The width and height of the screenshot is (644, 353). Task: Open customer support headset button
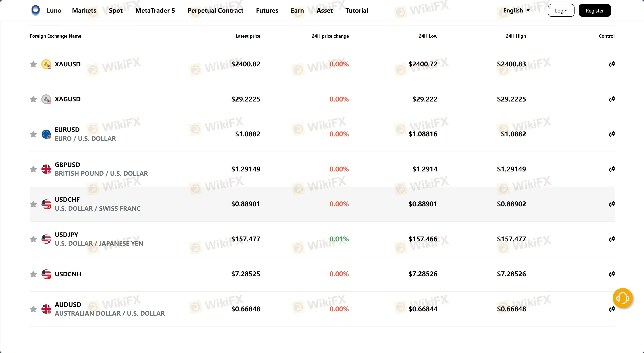click(623, 298)
